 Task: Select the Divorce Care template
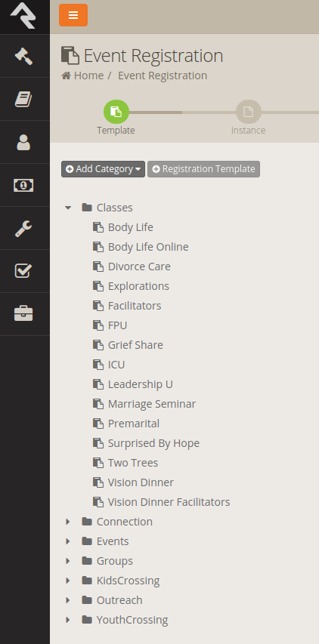tap(139, 267)
